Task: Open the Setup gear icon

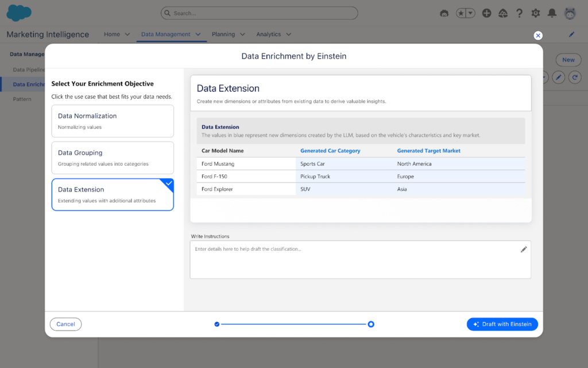Action: (x=536, y=13)
